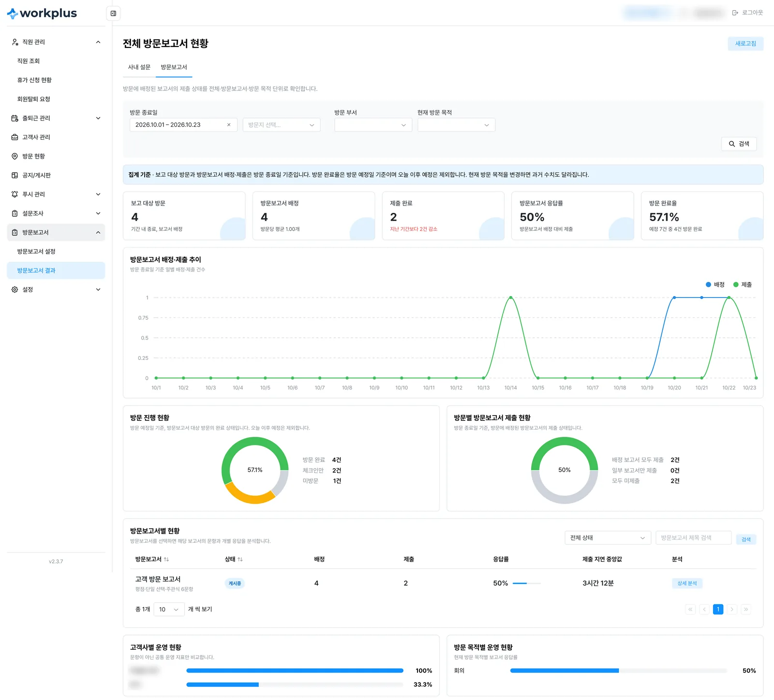
Task: Open the rows-per-page 10 dropdown
Action: click(169, 610)
